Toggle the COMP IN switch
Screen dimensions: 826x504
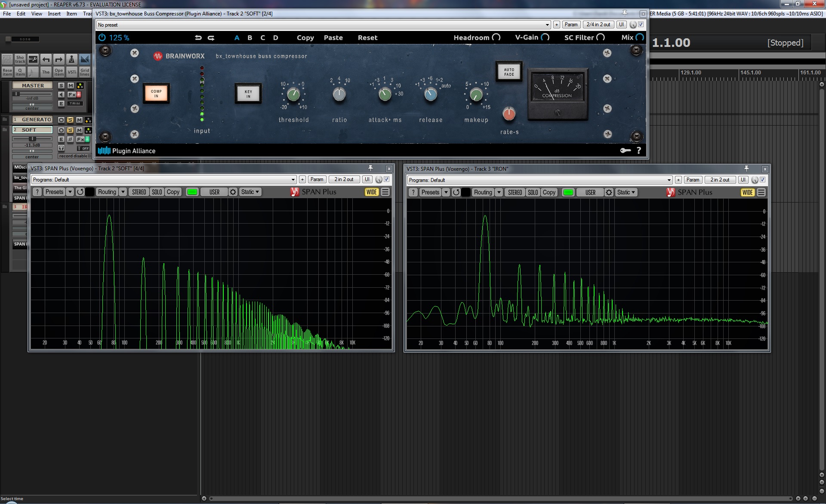click(x=156, y=93)
